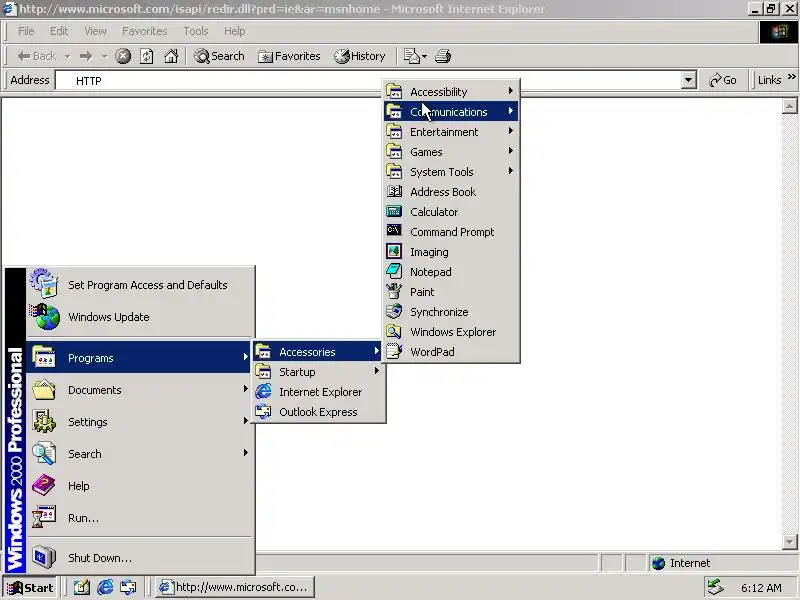This screenshot has width=800, height=600.
Task: Click Show Desktop quick launch icon
Action: pos(82,587)
